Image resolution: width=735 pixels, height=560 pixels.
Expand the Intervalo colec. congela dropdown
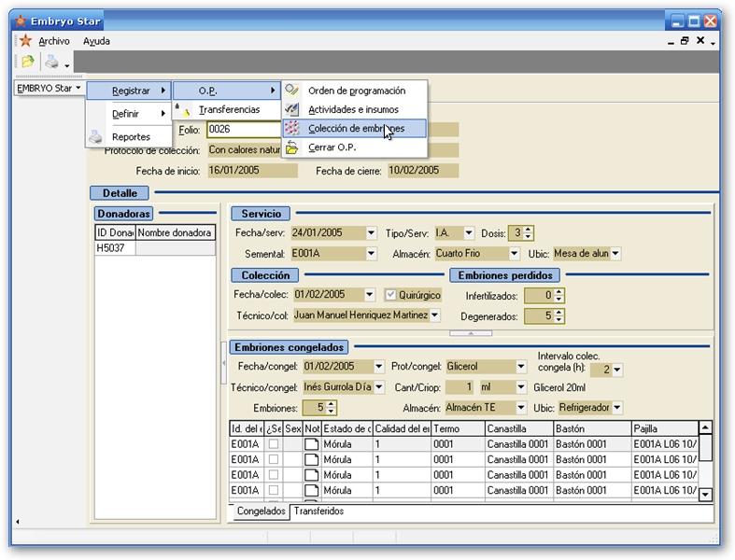[x=617, y=370]
